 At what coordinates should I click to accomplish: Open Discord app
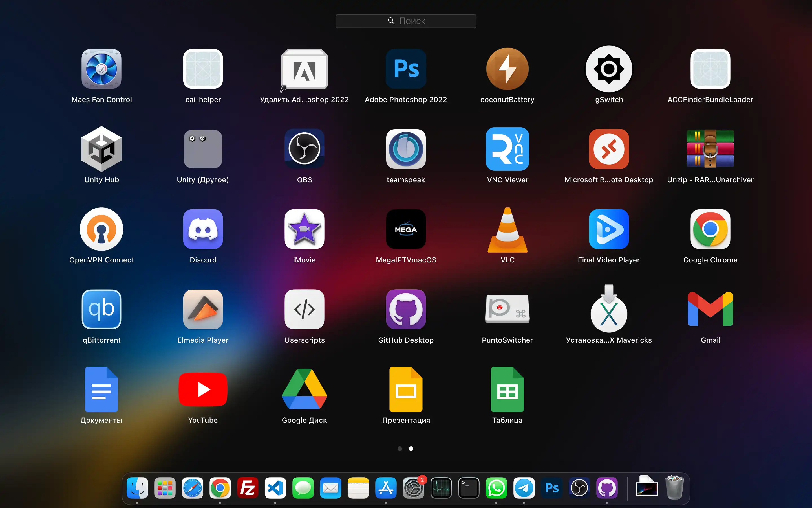[203, 229]
